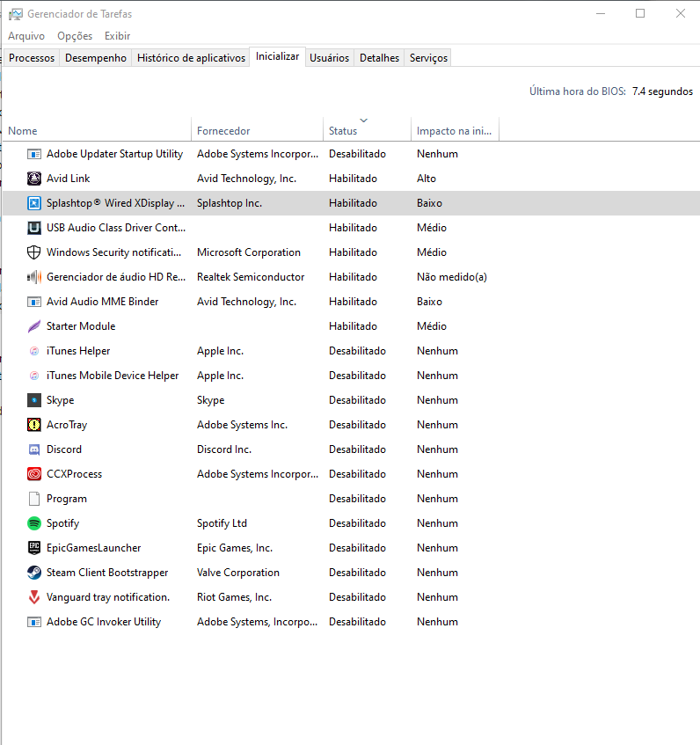This screenshot has width=700, height=745.
Task: Select the Splashtop® Wired XDisplay row name
Action: [x=115, y=203]
